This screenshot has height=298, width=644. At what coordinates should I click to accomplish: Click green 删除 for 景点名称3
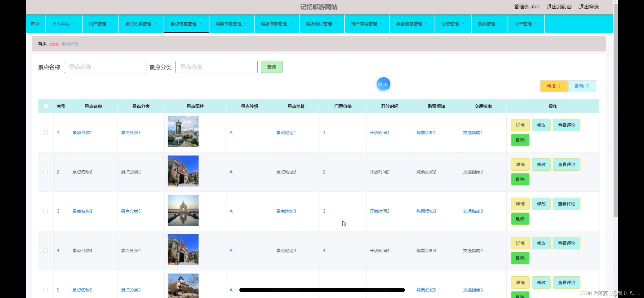click(x=520, y=219)
